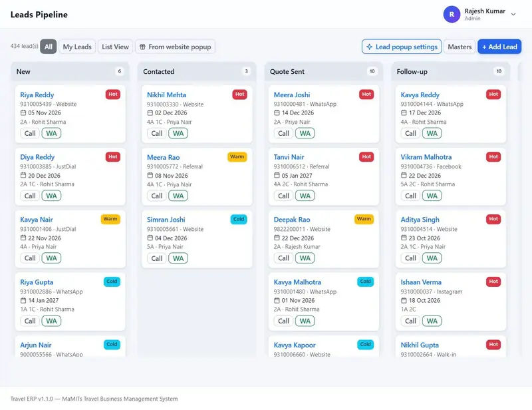This screenshot has width=532, height=410.
Task: Click the Add Lead button
Action: 499,47
